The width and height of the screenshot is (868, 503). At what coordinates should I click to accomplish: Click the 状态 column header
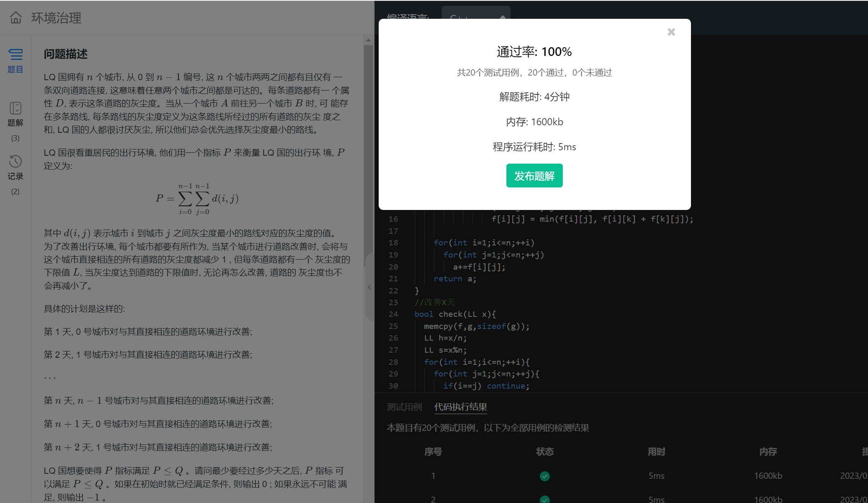[x=544, y=452]
